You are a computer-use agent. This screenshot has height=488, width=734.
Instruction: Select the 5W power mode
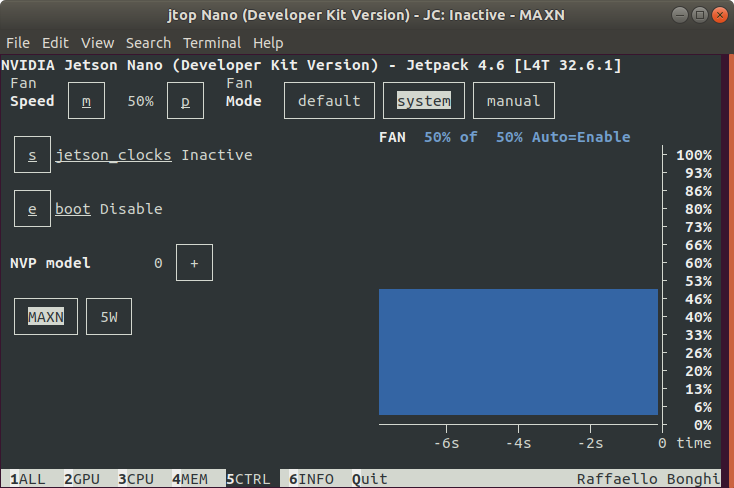(109, 317)
